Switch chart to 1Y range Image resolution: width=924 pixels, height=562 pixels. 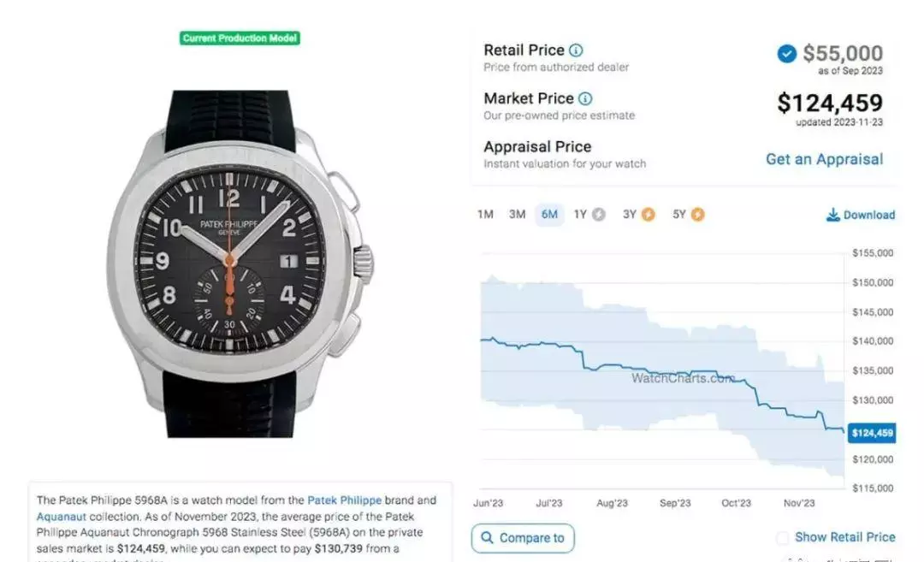[x=580, y=215]
